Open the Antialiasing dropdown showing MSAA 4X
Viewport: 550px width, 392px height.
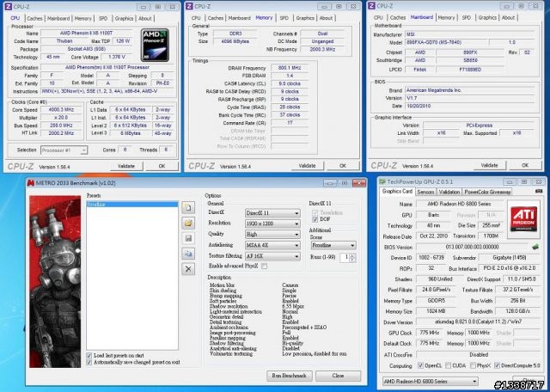pyautogui.click(x=272, y=245)
